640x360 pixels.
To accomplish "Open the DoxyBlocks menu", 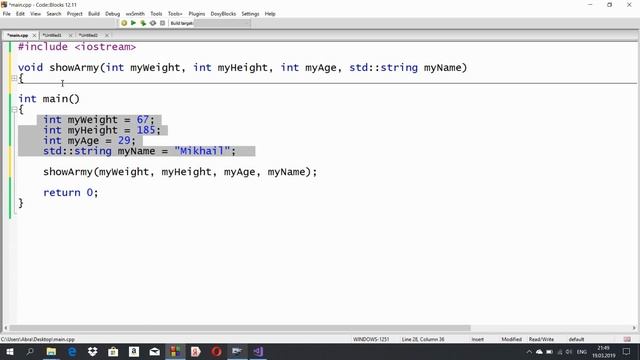I will 223,14.
